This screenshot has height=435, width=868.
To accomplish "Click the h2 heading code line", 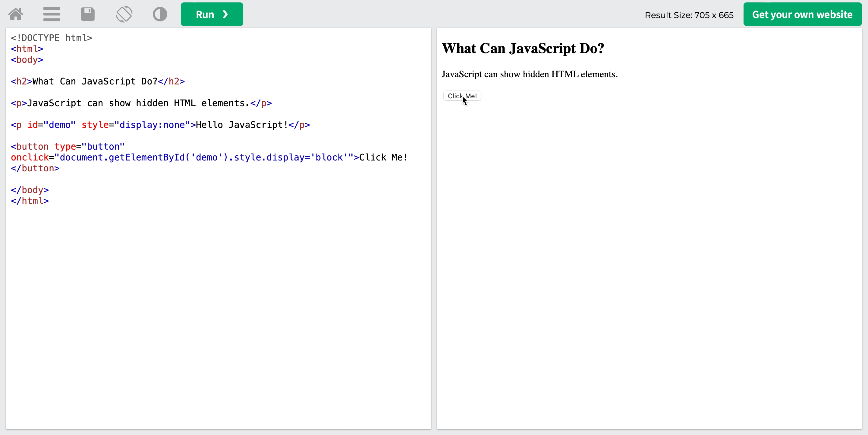I will click(98, 81).
